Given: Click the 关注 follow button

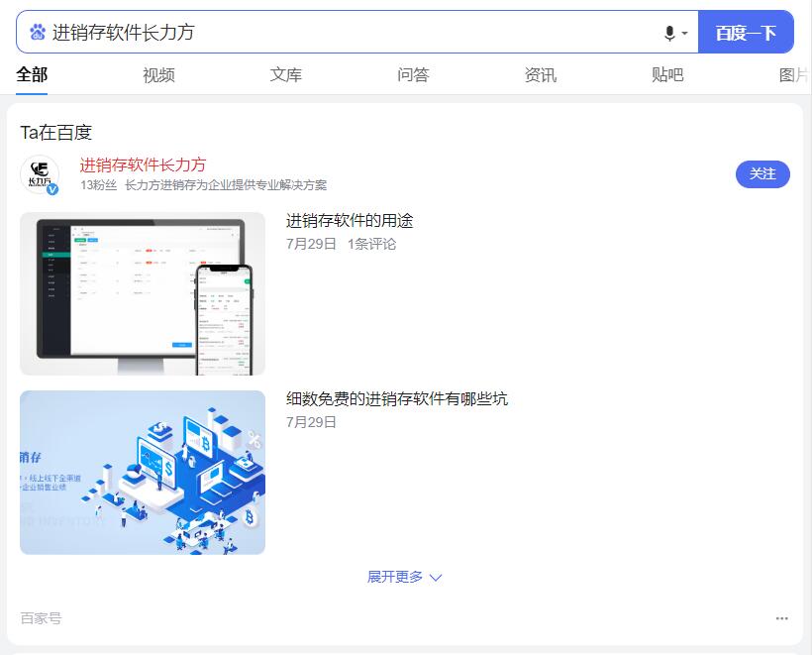Looking at the screenshot, I should pos(762,173).
